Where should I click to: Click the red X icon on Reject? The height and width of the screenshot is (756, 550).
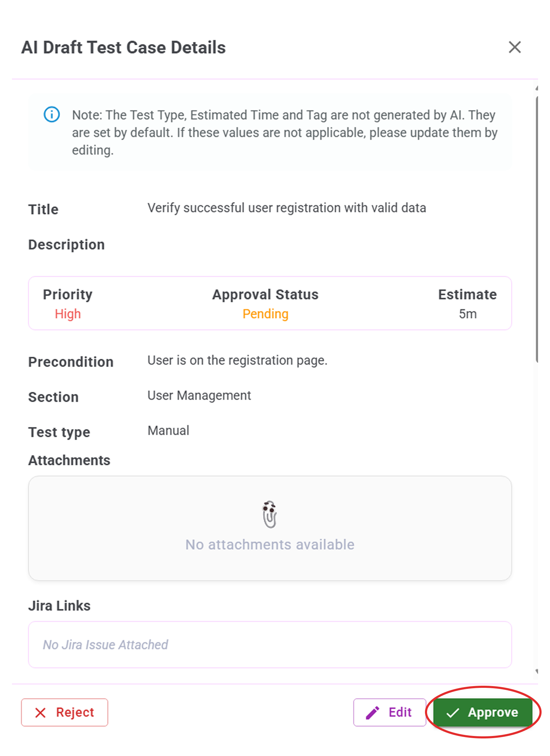click(x=40, y=713)
